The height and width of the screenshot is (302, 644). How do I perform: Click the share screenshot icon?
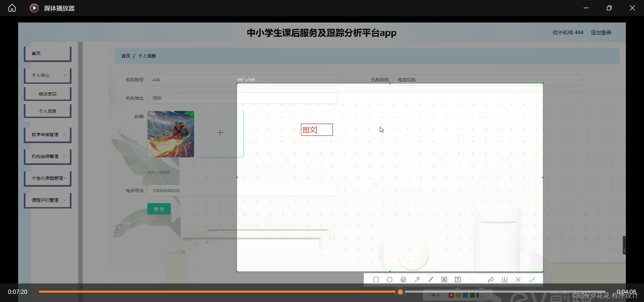click(x=491, y=279)
